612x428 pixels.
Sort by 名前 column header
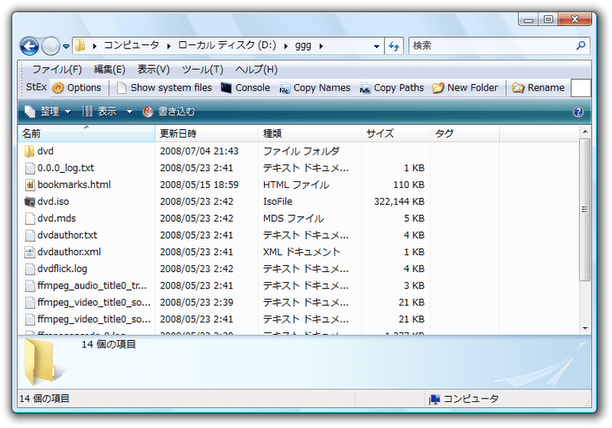(87, 133)
